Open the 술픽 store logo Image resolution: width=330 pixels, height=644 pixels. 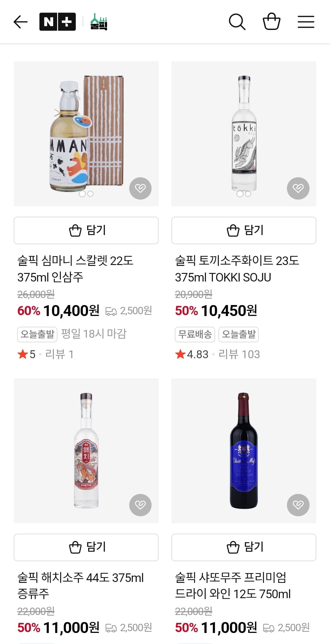click(99, 22)
